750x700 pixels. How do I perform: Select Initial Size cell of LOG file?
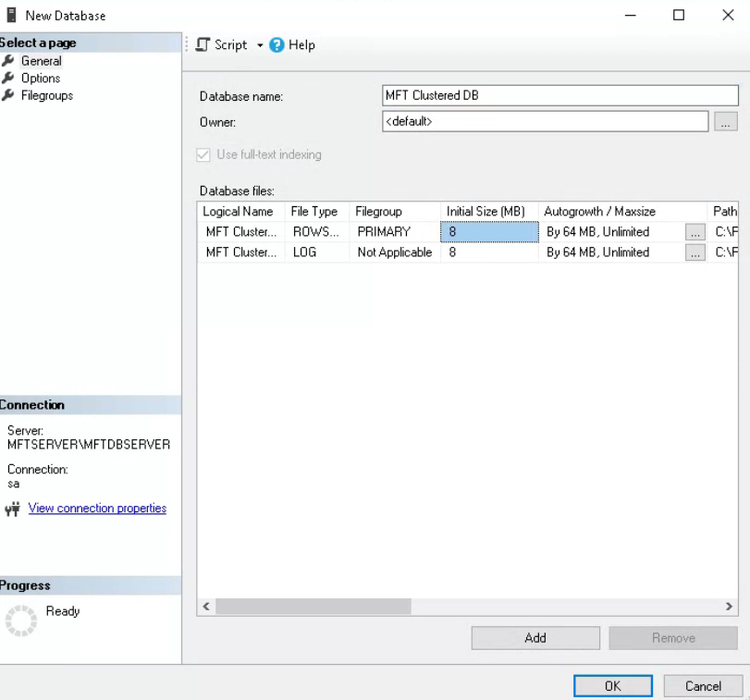[488, 252]
